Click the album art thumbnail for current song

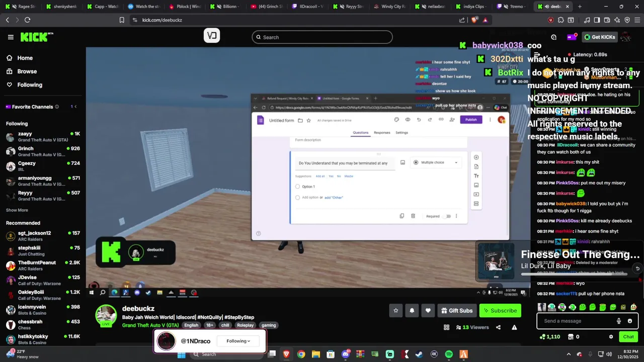tap(496, 261)
